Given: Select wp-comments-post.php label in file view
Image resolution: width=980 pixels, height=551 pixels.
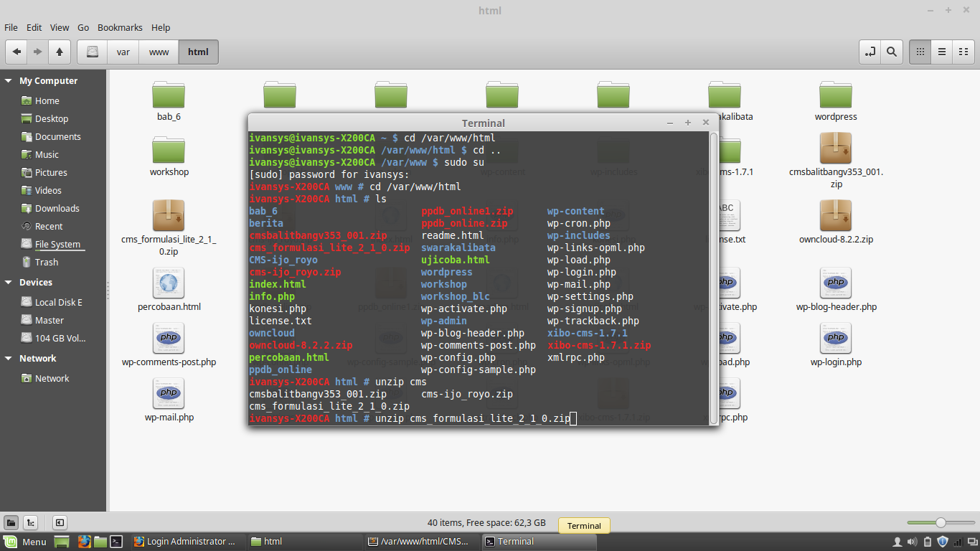Looking at the screenshot, I should point(169,362).
